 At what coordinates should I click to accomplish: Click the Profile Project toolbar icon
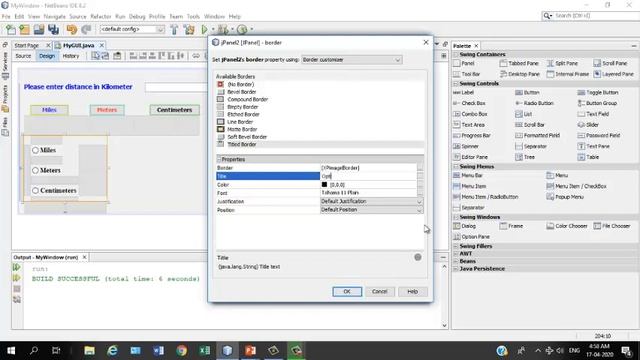click(242, 29)
